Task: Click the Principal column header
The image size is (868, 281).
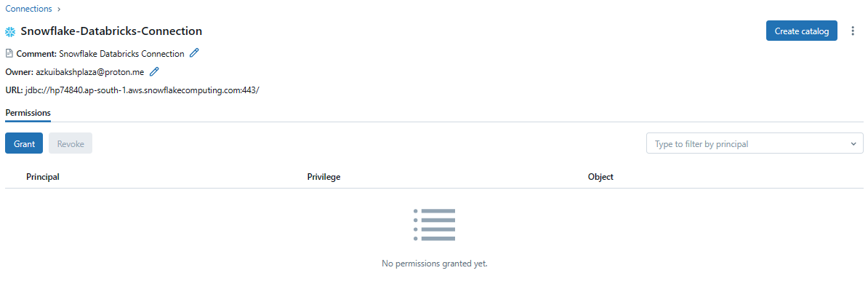Action: click(43, 177)
